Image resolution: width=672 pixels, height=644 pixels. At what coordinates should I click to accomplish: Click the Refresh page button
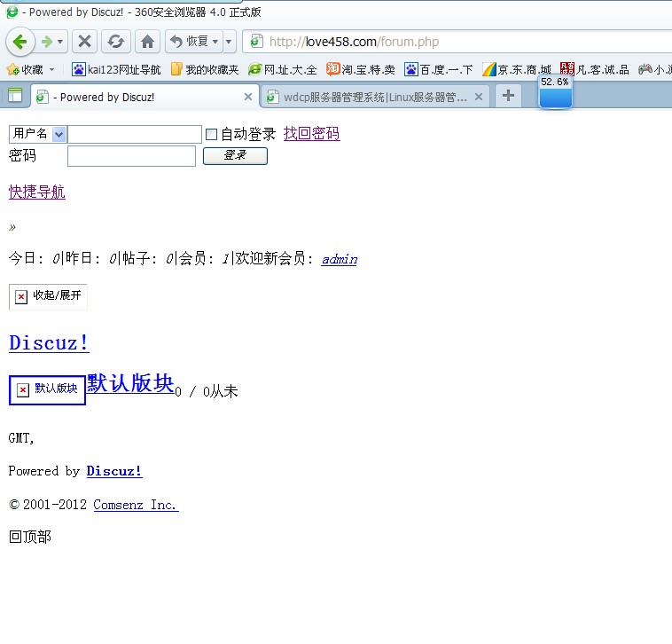116,42
